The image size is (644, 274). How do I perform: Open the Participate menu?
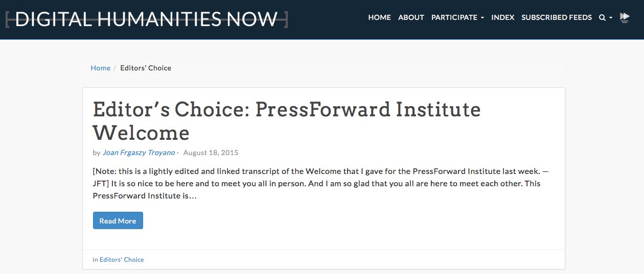(x=457, y=17)
